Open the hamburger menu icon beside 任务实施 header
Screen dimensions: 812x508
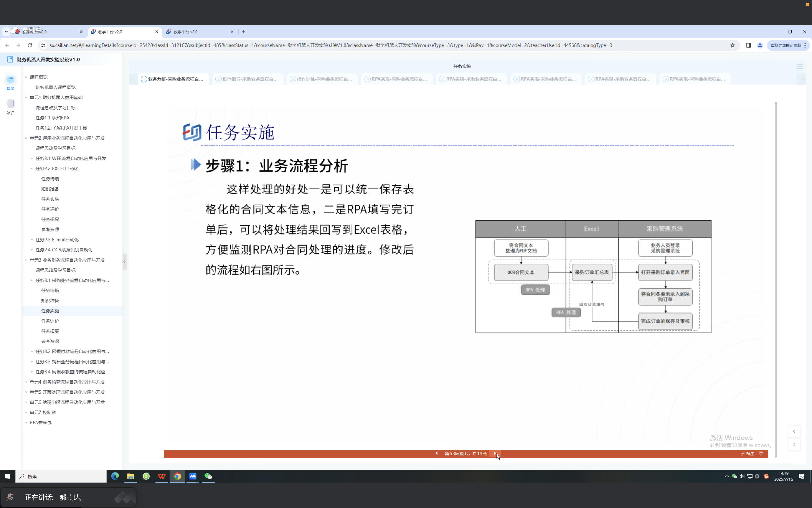pyautogui.click(x=800, y=67)
